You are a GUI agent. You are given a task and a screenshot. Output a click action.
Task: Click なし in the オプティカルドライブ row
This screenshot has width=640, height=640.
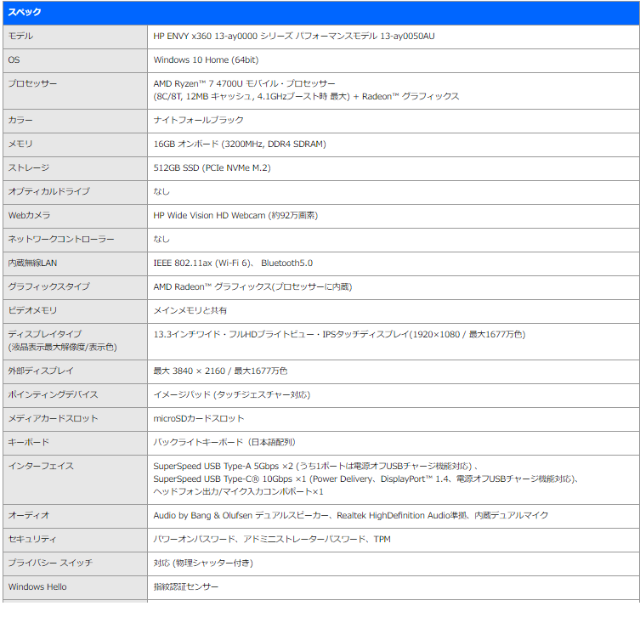tap(161, 191)
